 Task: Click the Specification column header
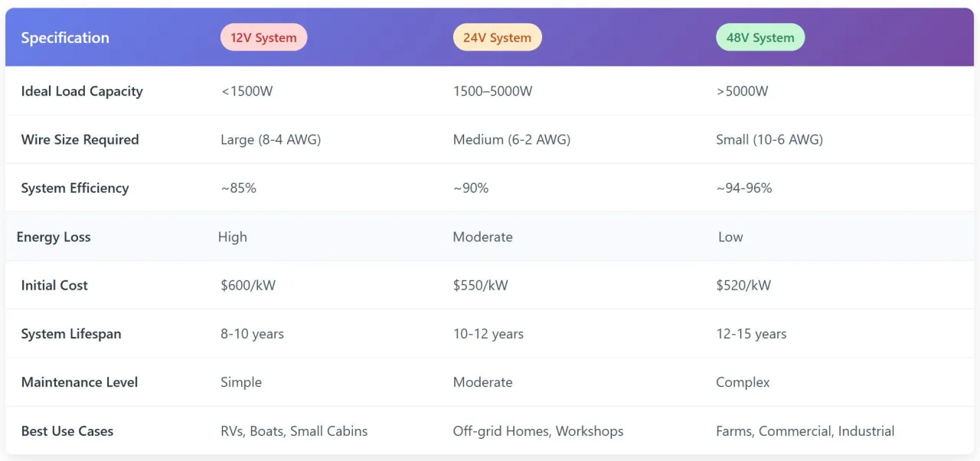point(65,38)
